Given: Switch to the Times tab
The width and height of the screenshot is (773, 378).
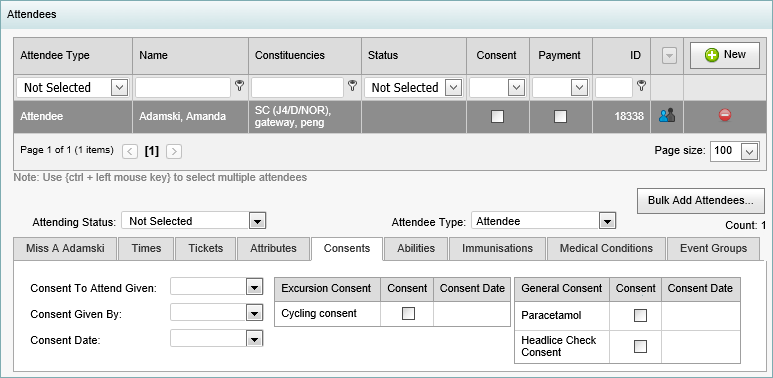Looking at the screenshot, I should click(146, 248).
